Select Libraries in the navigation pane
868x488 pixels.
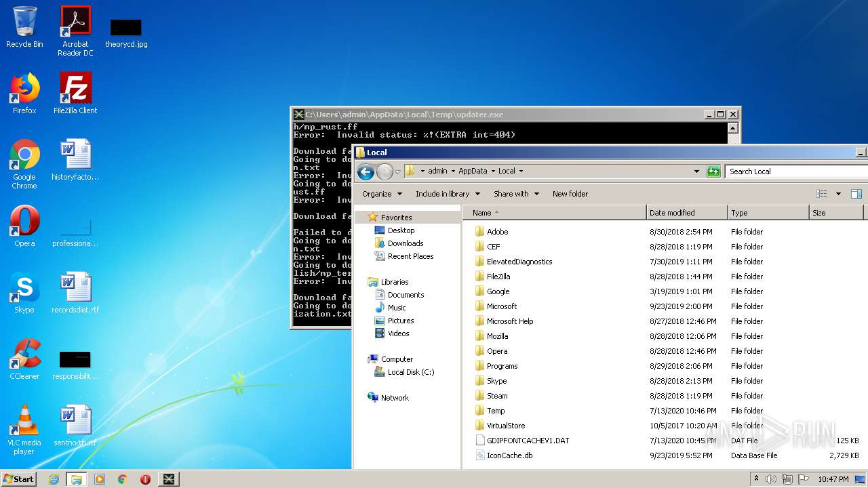394,282
